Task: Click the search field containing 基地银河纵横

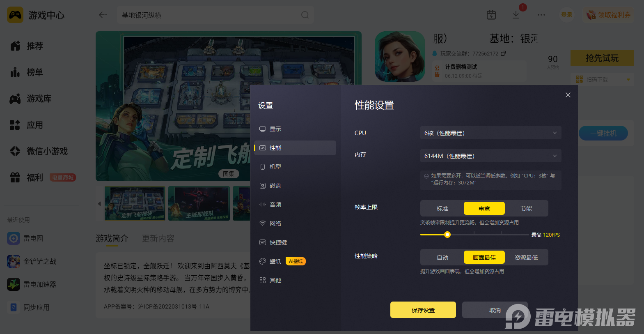Action: (215, 15)
